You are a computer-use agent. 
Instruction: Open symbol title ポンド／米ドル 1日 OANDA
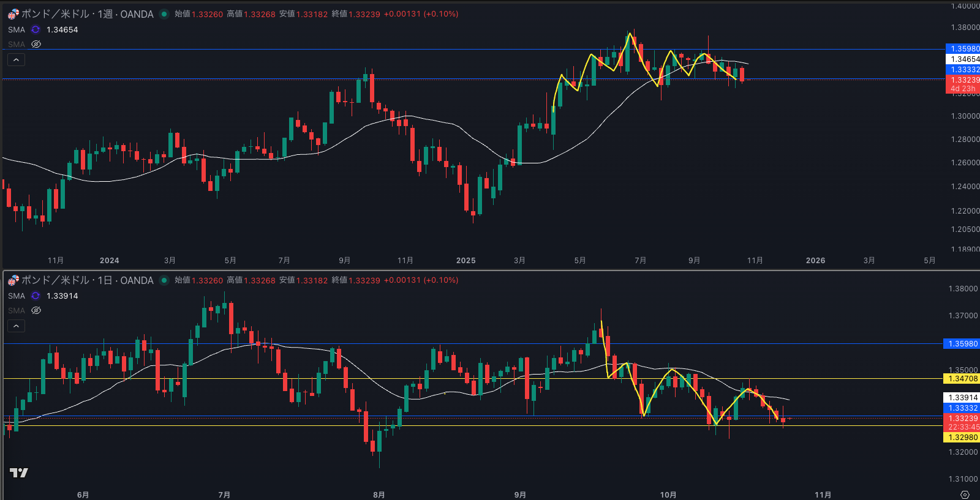click(x=87, y=280)
